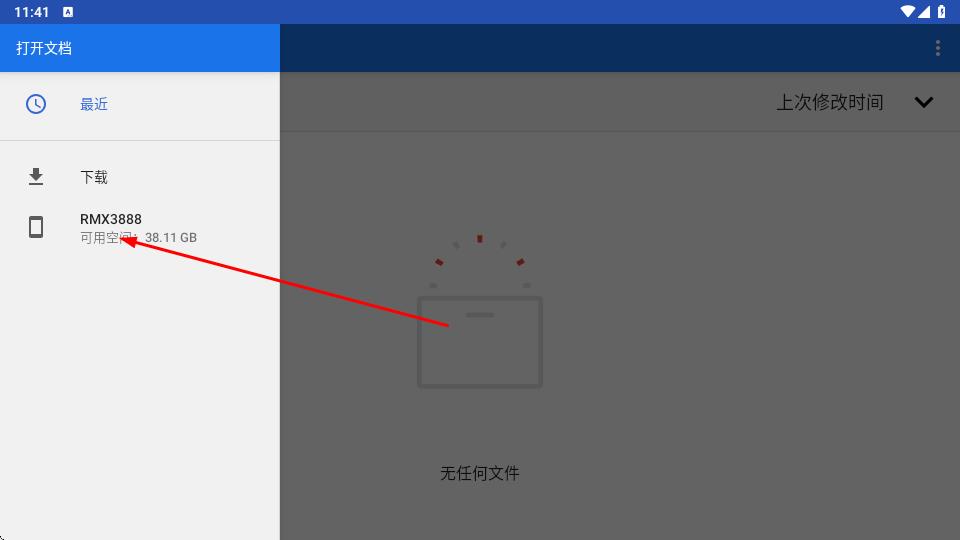Screen dimensions: 960x540
Task: Tap the clock icon for recent files
Action: 36,104
